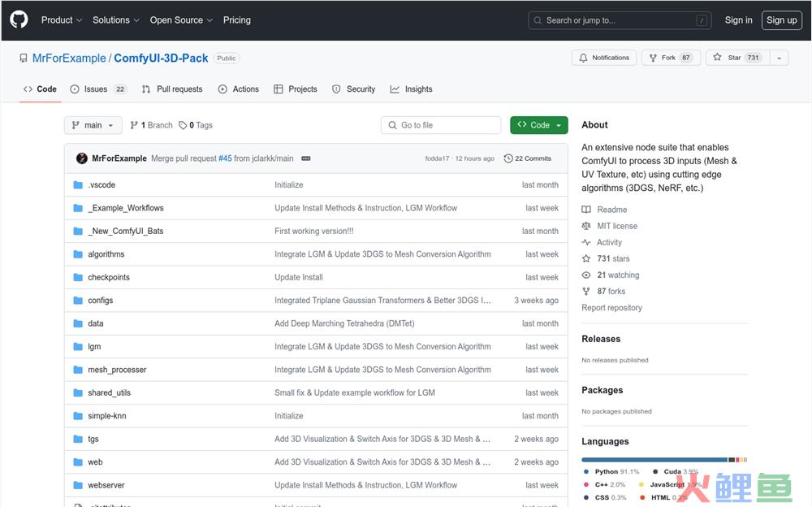The image size is (812, 507).
Task: View the 1 Branch list
Action: [x=151, y=125]
